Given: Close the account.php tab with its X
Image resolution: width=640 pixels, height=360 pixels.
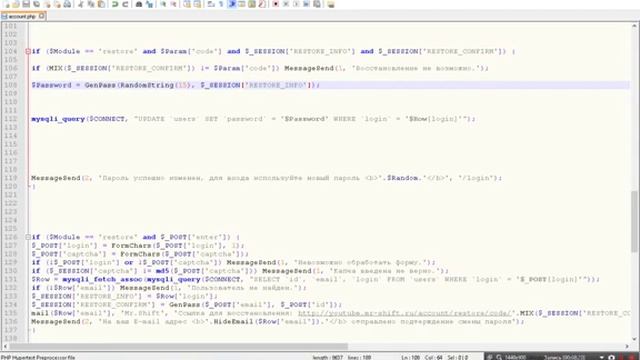Looking at the screenshot, I should coord(42,16).
